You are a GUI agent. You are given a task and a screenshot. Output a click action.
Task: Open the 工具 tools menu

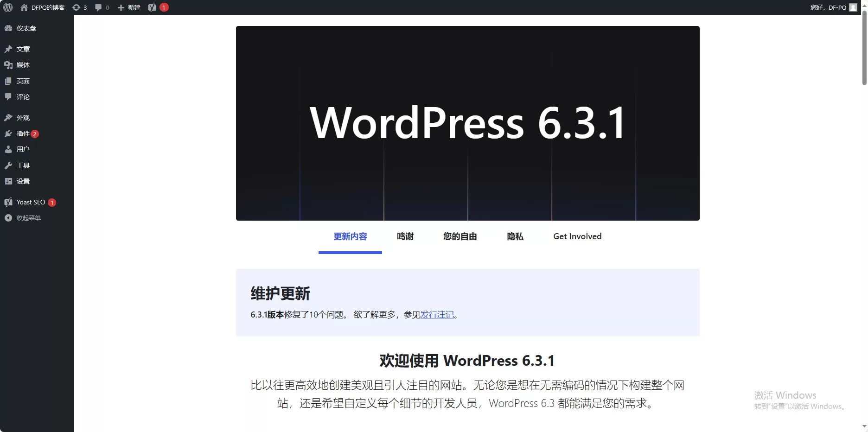23,165
